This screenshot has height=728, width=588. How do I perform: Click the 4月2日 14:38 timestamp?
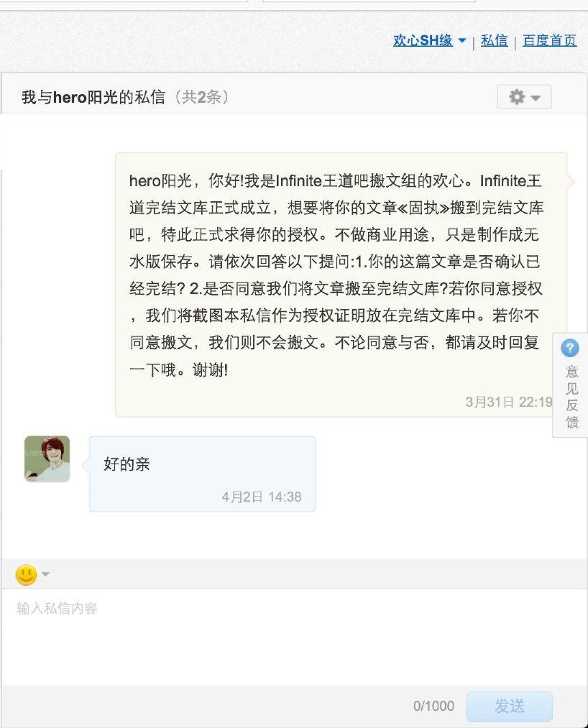coord(262,497)
